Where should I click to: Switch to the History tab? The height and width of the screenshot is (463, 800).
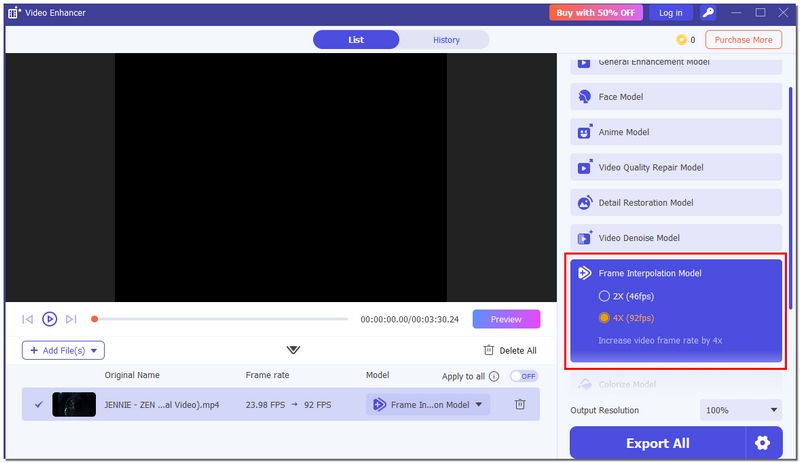[446, 40]
